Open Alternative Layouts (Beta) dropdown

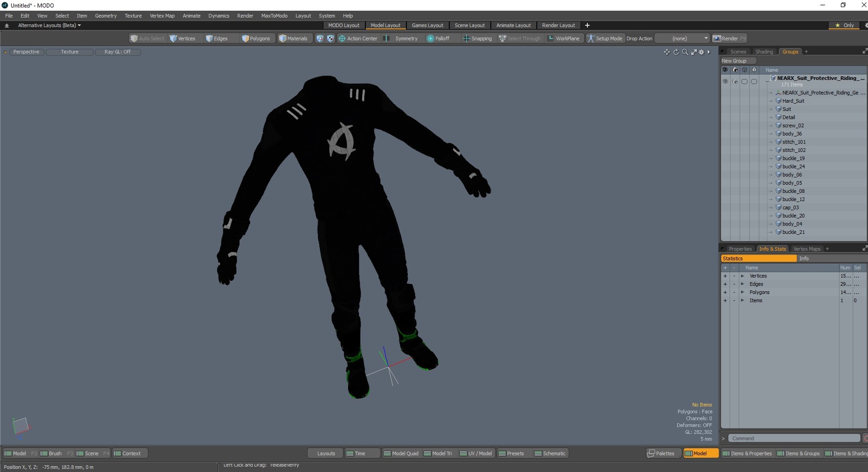pos(49,25)
